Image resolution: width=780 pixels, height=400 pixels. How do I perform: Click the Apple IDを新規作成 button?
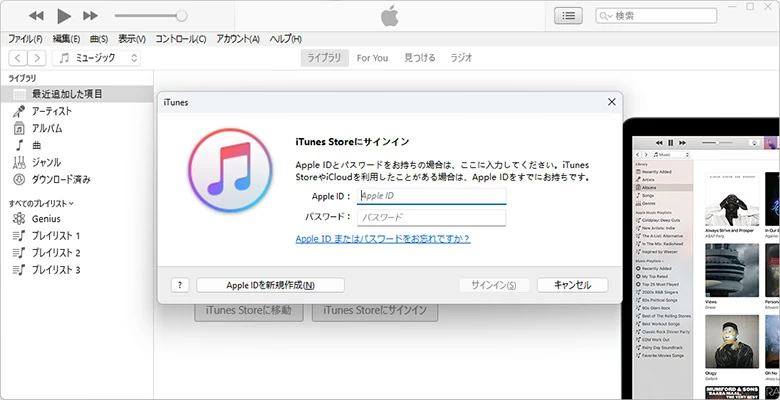(270, 285)
